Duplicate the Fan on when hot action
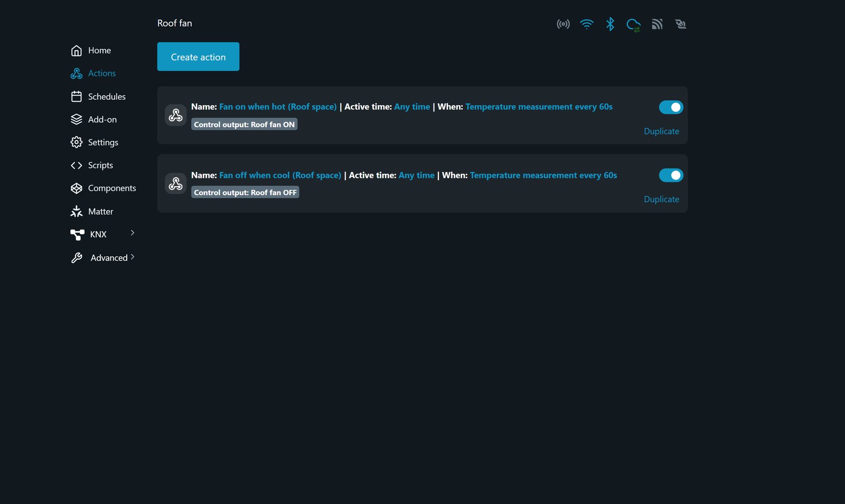The width and height of the screenshot is (845, 504). (661, 131)
